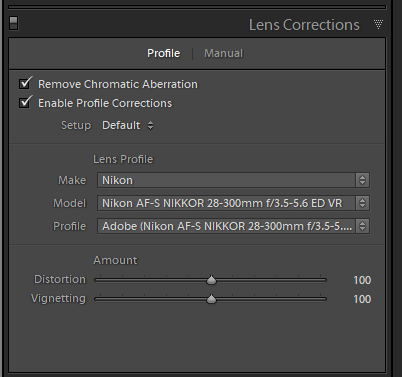The width and height of the screenshot is (402, 377).
Task: Click the Vignetting label
Action: tap(58, 299)
